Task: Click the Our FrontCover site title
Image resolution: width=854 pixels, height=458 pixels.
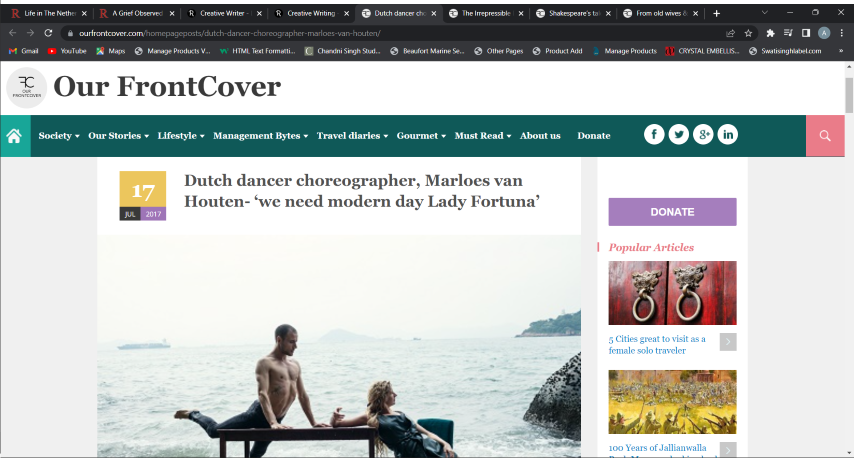Action: 167,87
